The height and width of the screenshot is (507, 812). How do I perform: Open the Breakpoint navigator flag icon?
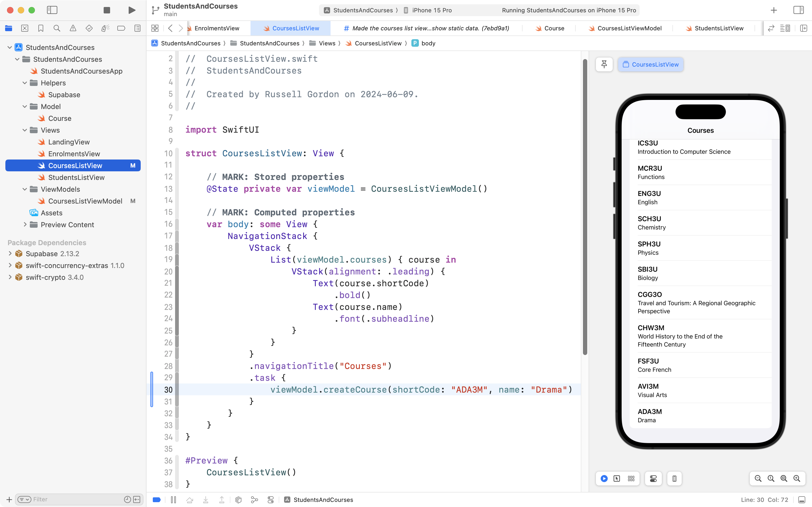[121, 28]
